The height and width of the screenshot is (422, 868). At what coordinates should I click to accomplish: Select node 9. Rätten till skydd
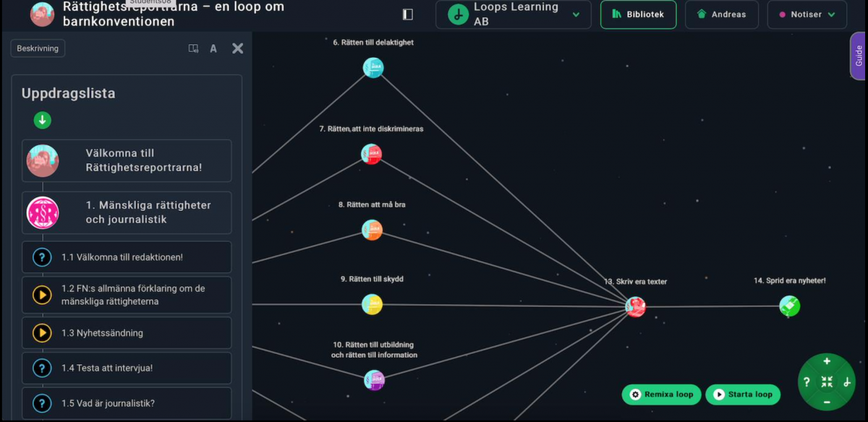coord(372,304)
